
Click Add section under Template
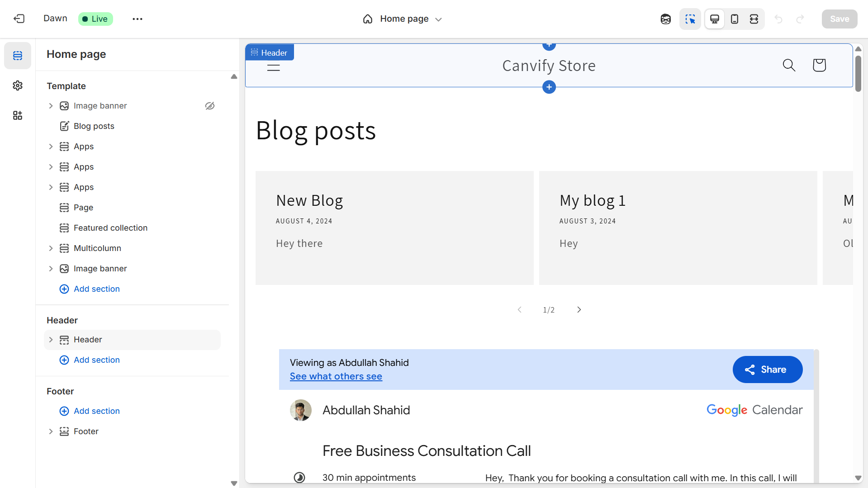tap(96, 289)
